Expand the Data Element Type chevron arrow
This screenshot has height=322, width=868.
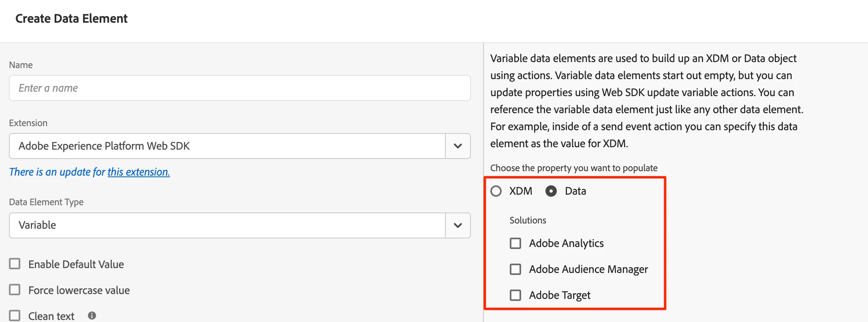point(458,225)
